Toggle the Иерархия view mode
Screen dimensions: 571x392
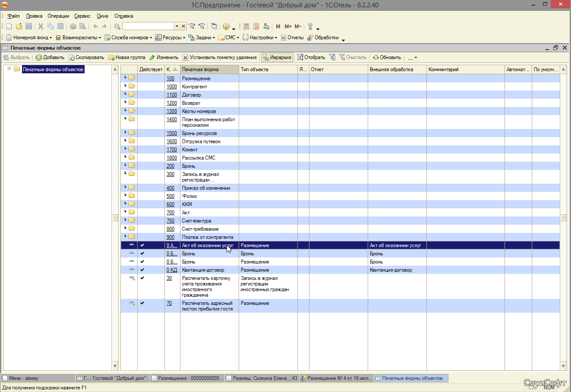click(x=277, y=57)
